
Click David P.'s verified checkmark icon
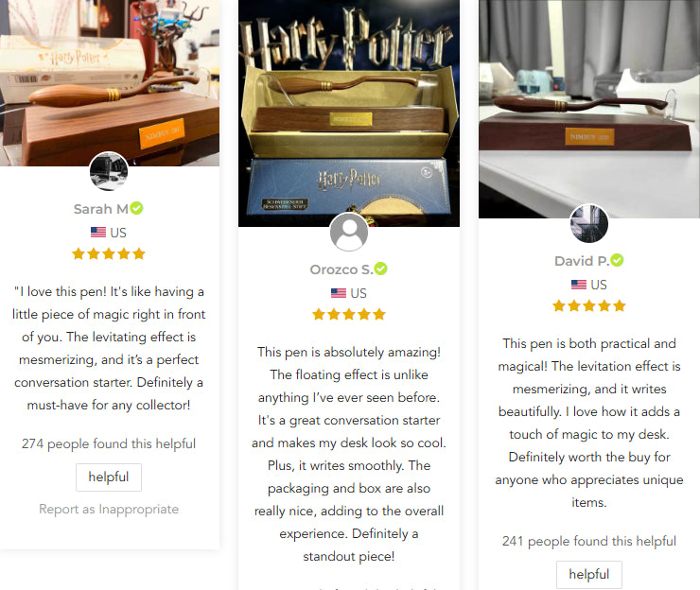click(617, 260)
